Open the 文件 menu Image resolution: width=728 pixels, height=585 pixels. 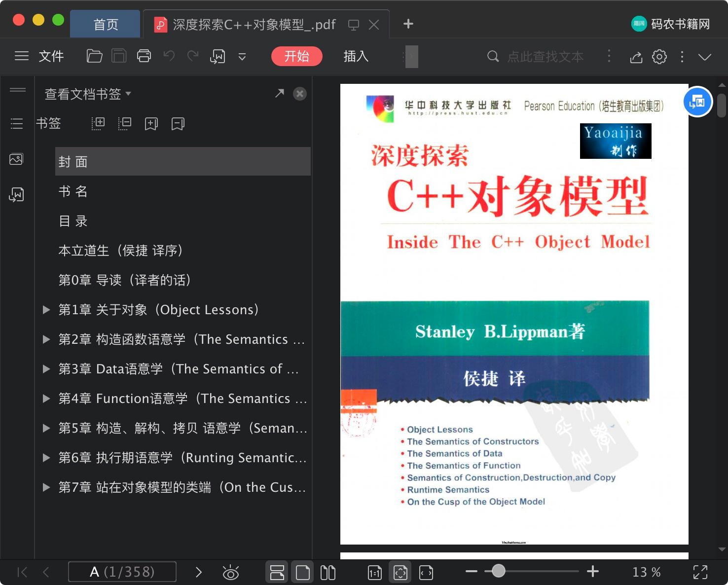(x=51, y=56)
